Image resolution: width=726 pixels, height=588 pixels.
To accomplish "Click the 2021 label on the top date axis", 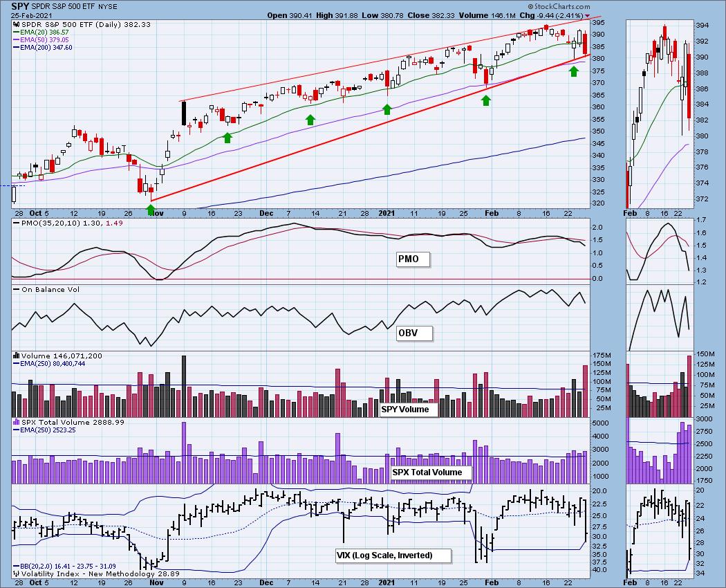I will point(387,213).
